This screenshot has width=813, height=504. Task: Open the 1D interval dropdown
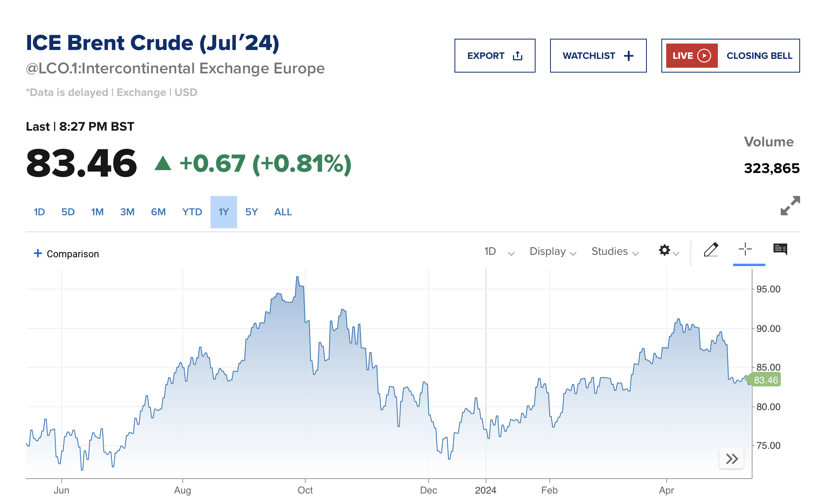click(x=499, y=252)
